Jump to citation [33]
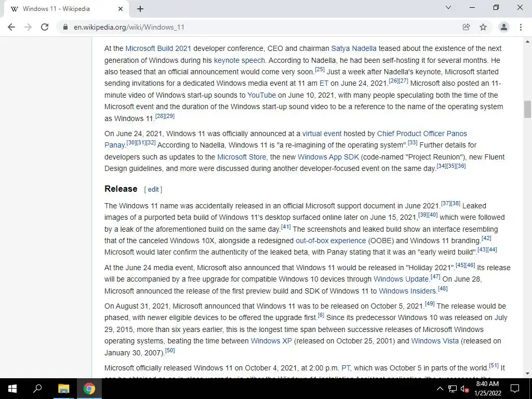This screenshot has height=399, width=532. (x=412, y=142)
